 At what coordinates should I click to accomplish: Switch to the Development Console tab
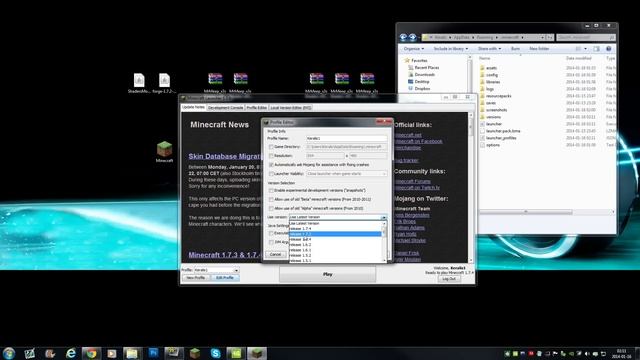click(225, 108)
